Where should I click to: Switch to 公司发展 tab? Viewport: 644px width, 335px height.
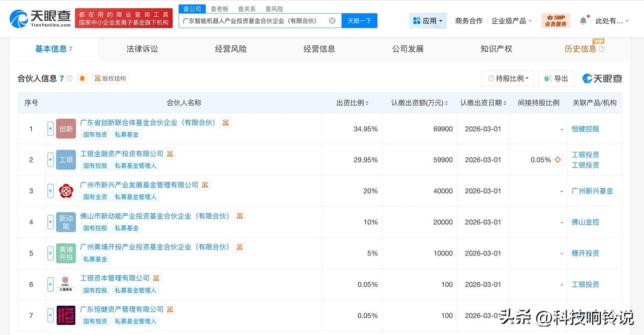408,49
